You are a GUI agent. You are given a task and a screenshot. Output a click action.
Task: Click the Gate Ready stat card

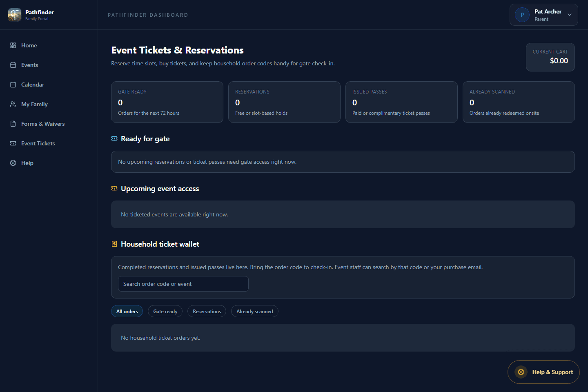(x=167, y=102)
